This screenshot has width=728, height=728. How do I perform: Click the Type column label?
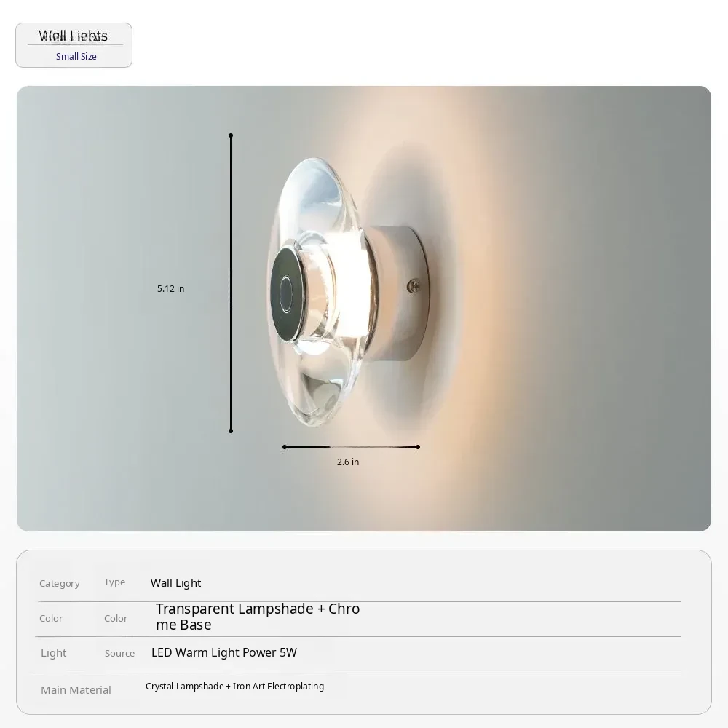tap(115, 582)
